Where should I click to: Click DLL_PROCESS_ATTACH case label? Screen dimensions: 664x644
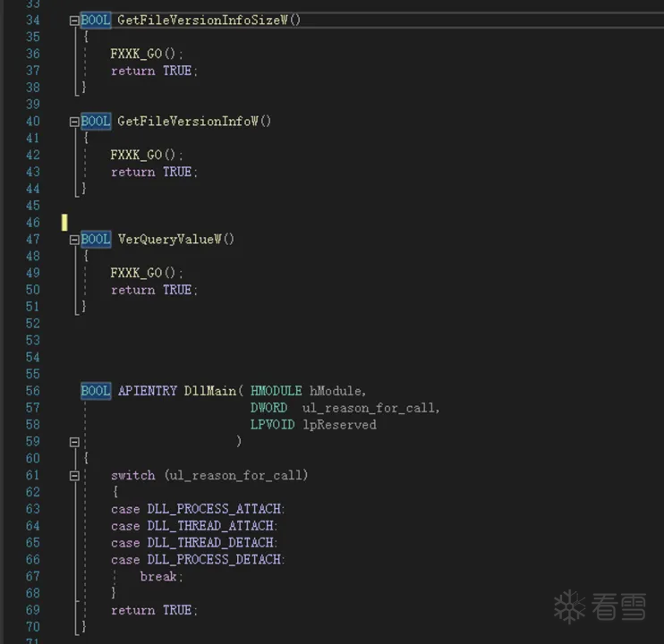click(x=214, y=509)
